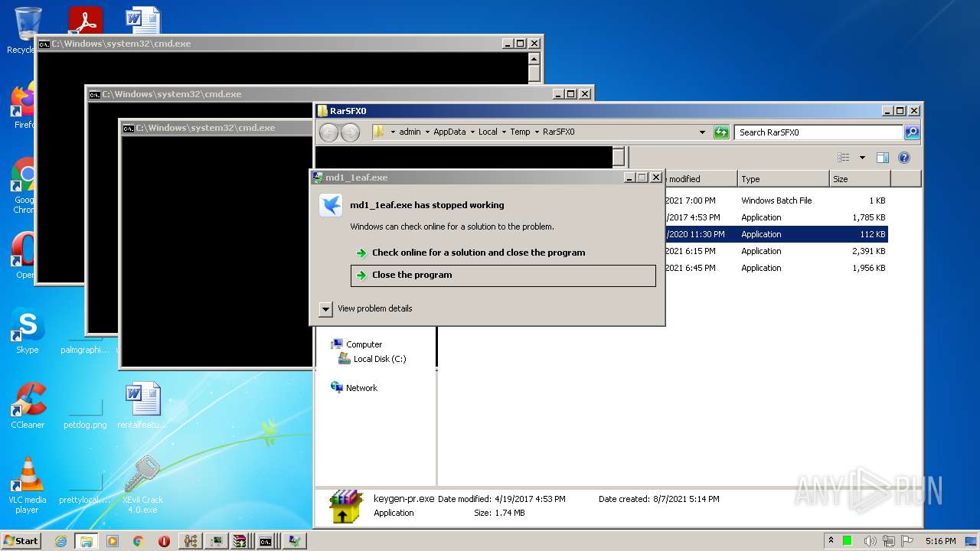This screenshot has width=980, height=551.
Task: Open Internet Explorer from taskbar
Action: 60,541
